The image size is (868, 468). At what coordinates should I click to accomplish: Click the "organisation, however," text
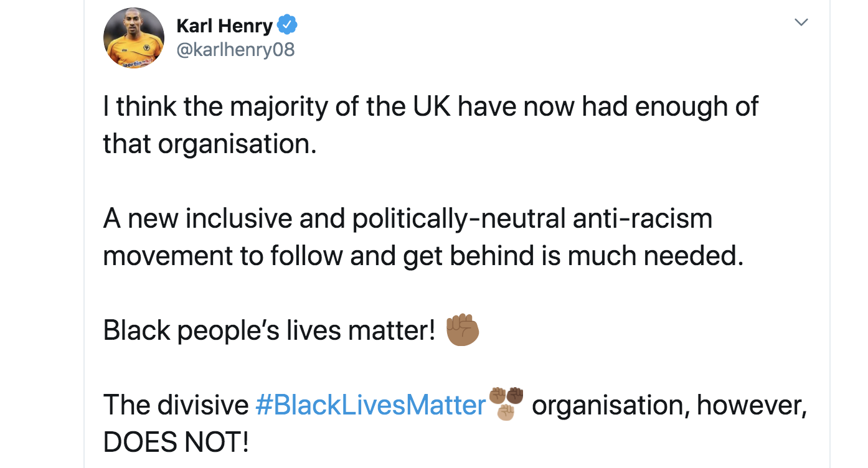coord(669,405)
